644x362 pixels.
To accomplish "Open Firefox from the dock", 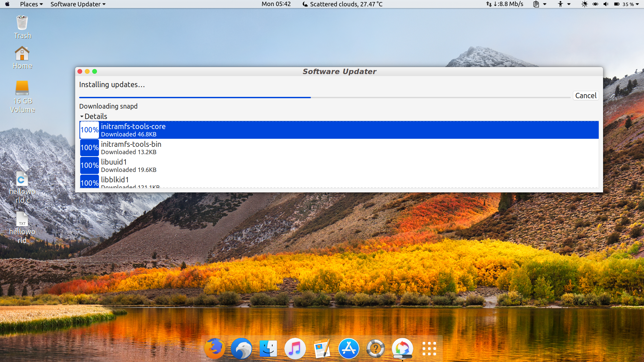I will pos(214,348).
